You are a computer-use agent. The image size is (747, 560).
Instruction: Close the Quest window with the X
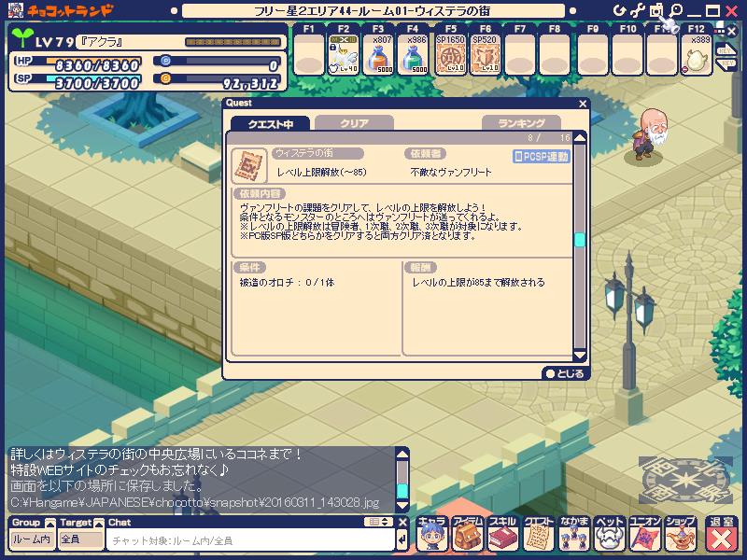pos(582,104)
